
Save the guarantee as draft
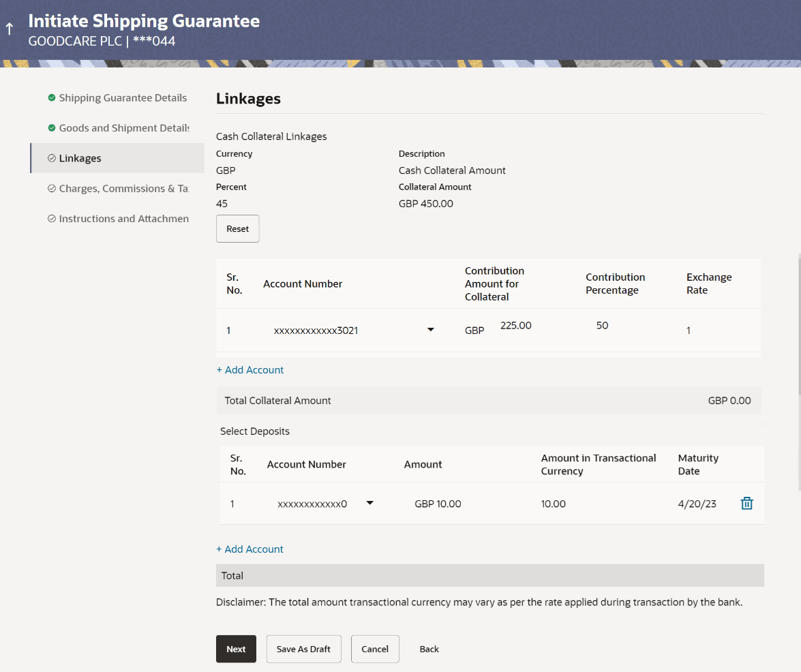303,649
